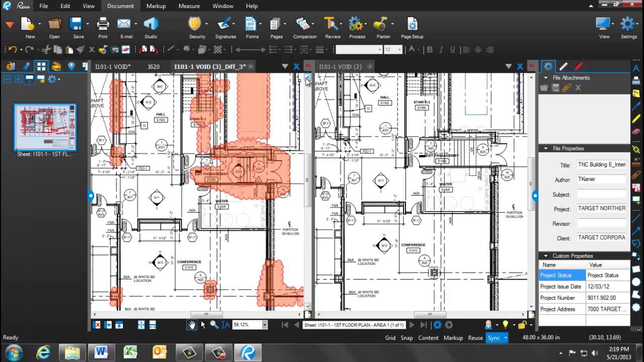Open the Measure menu
Screen dimensions: 644x362
click(x=189, y=6)
